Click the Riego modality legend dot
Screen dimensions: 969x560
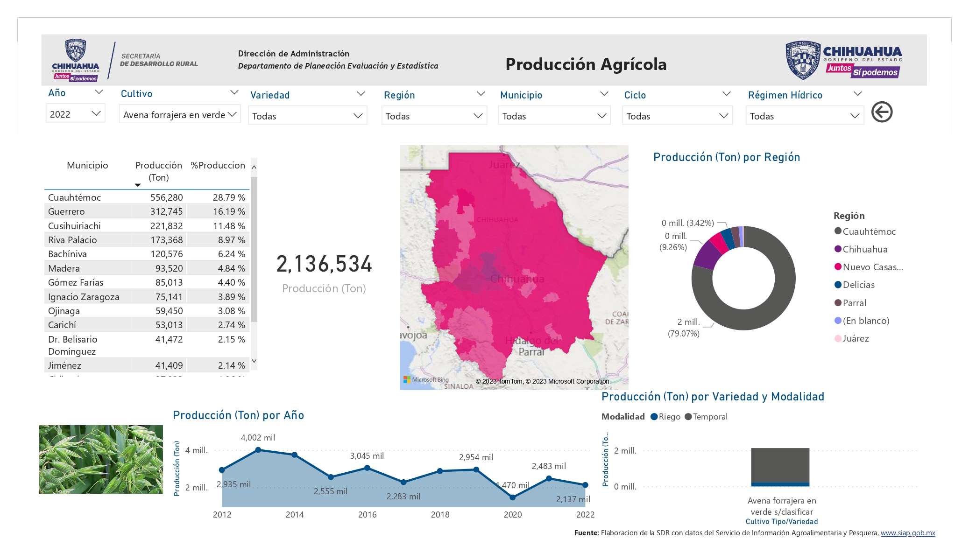click(654, 417)
